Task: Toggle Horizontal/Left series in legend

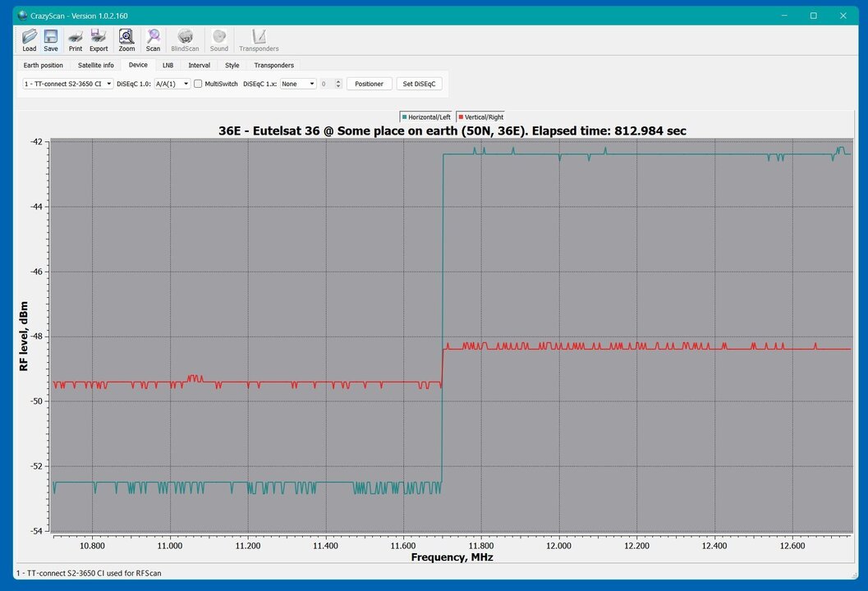Action: coord(426,117)
